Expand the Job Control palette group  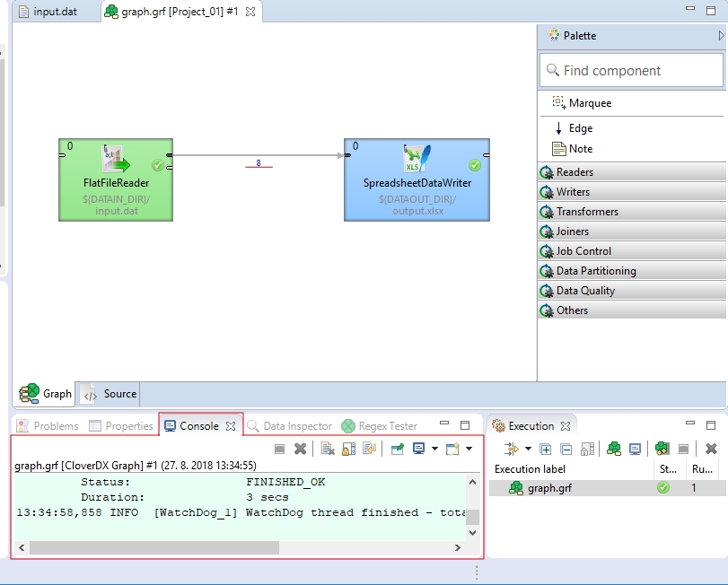click(631, 251)
